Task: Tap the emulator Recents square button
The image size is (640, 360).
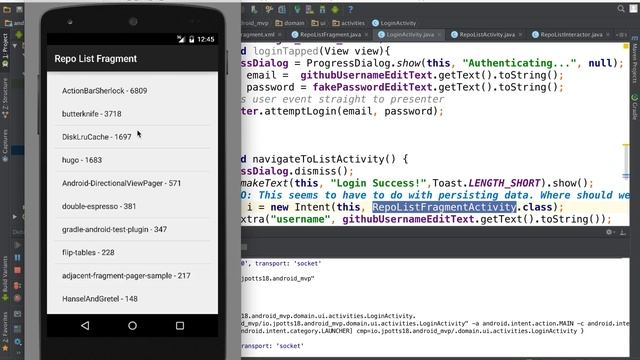Action: pos(180,325)
